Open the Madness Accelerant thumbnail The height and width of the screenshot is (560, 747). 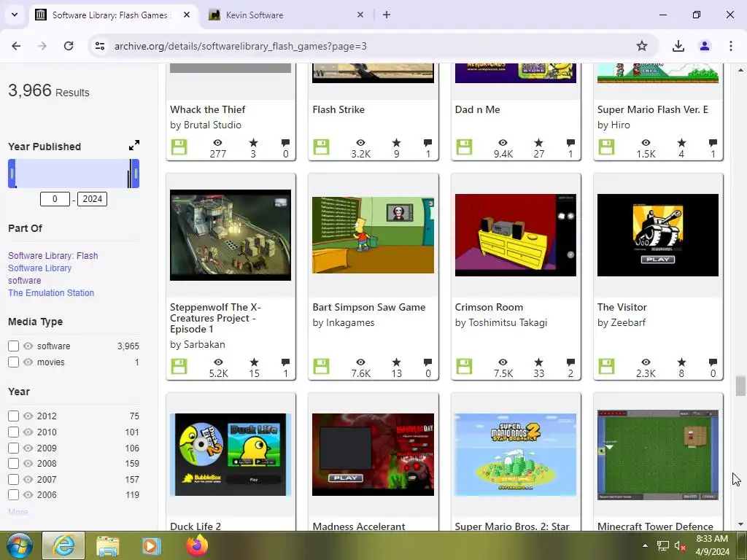[373, 455]
